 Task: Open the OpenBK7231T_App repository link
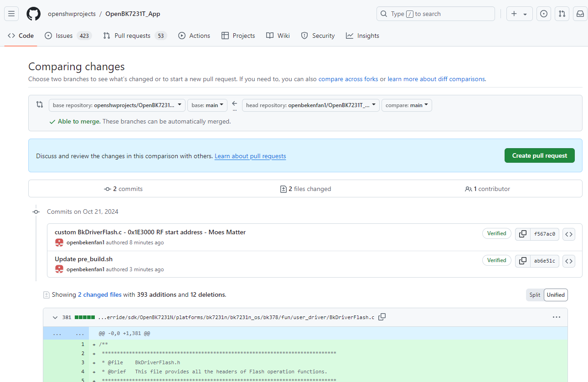coord(133,14)
